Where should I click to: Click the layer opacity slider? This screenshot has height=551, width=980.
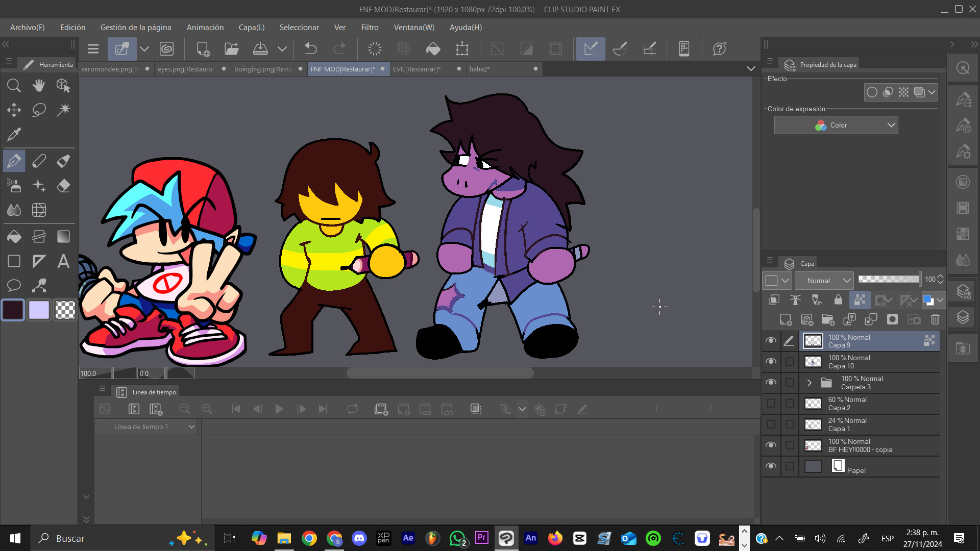[889, 279]
